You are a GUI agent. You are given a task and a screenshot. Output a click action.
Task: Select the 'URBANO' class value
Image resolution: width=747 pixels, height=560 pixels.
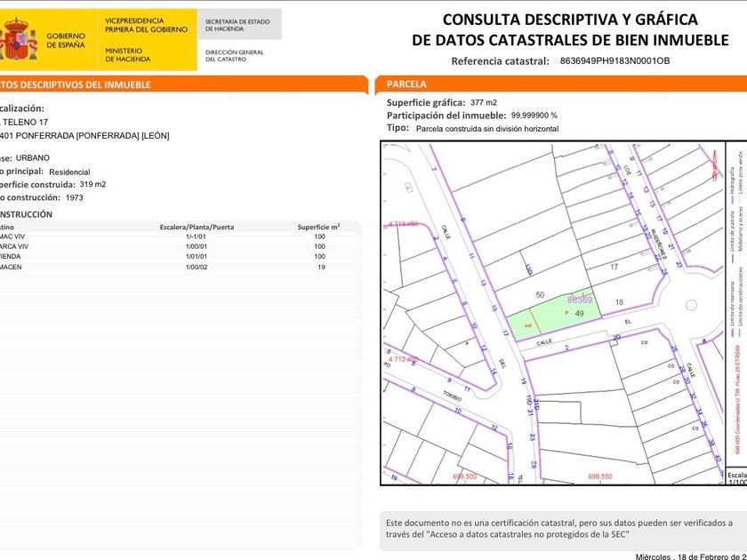32,157
